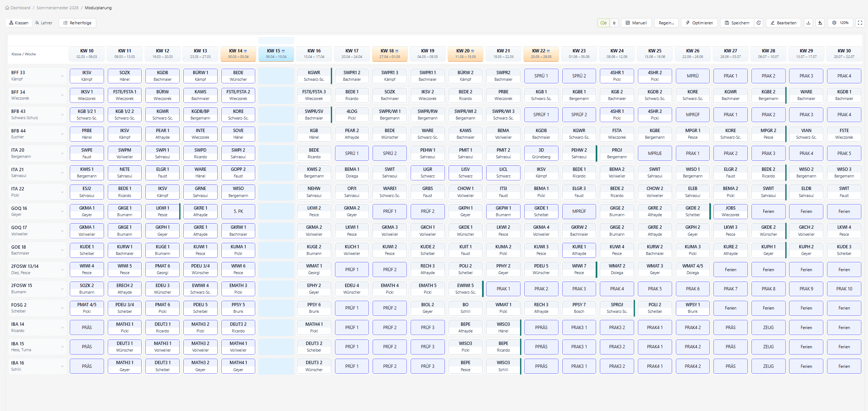Open the settings gear icon

coord(834,23)
